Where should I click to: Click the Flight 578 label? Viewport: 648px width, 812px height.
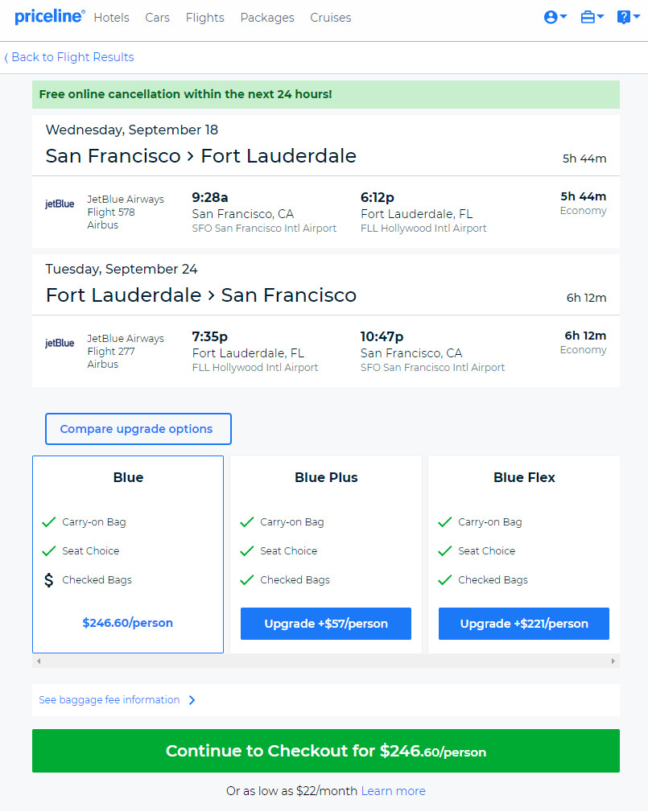111,212
